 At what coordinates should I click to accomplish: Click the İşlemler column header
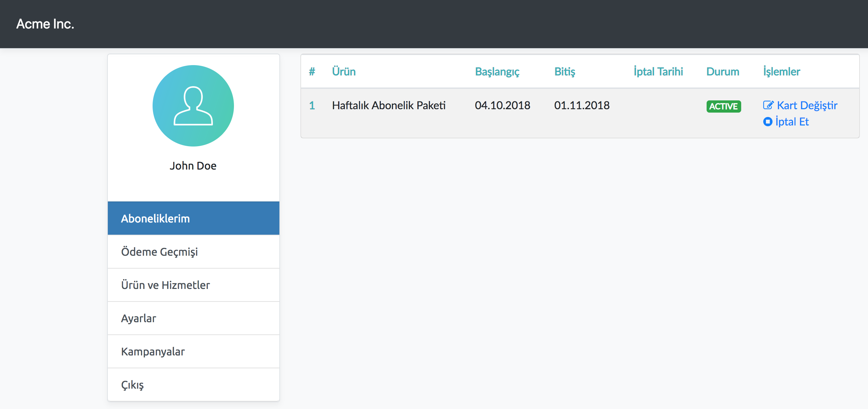(782, 72)
